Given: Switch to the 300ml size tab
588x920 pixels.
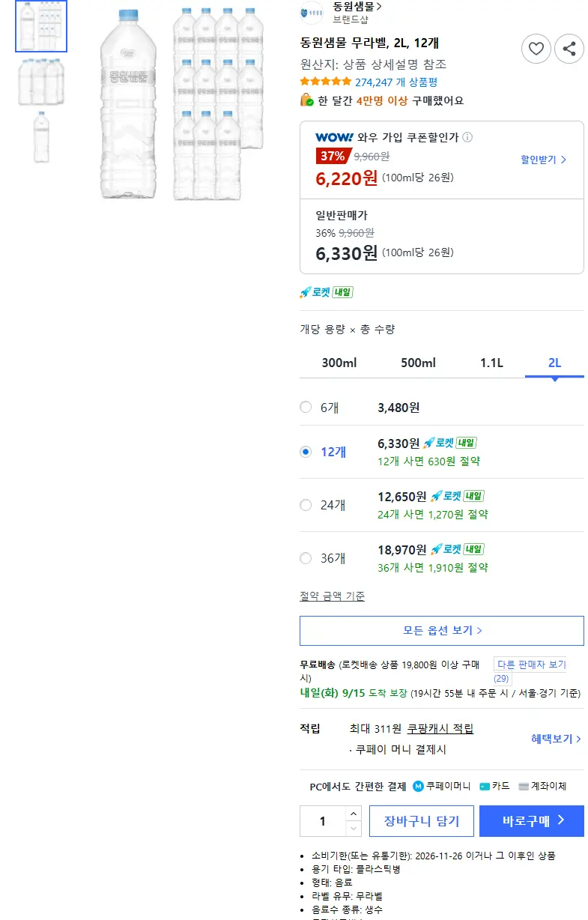Looking at the screenshot, I should tap(339, 363).
